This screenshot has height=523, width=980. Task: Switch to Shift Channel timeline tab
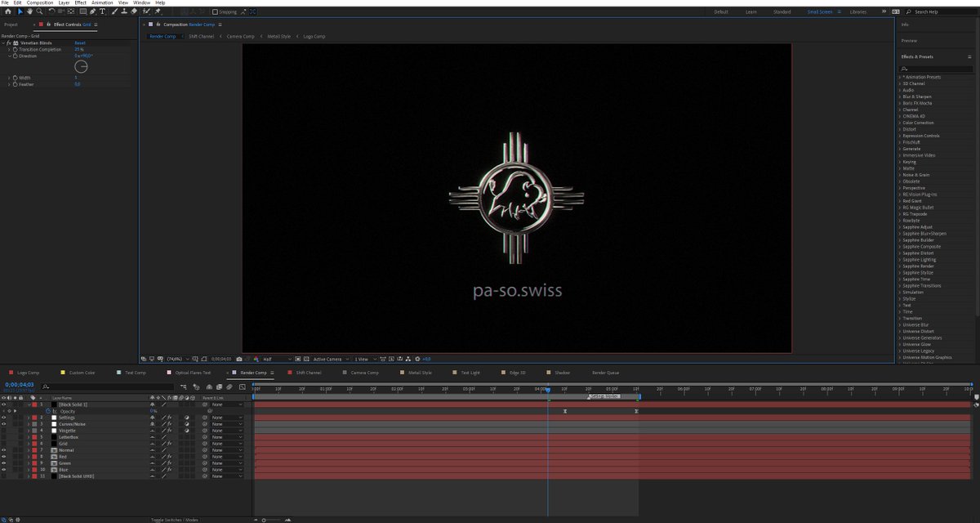[308, 373]
